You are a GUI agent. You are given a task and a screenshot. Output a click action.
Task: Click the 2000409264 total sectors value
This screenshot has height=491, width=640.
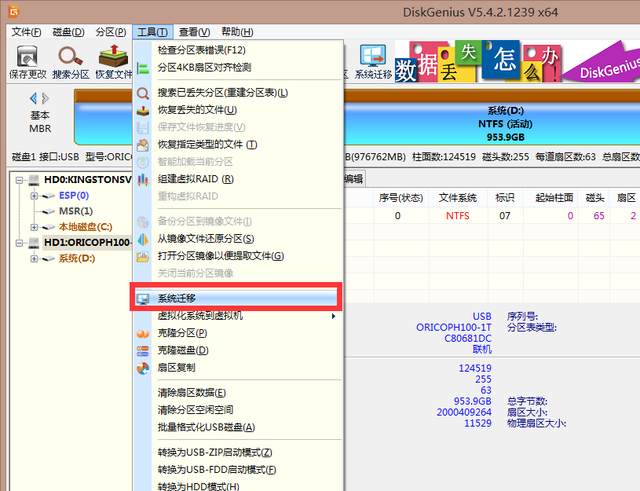pos(464,412)
